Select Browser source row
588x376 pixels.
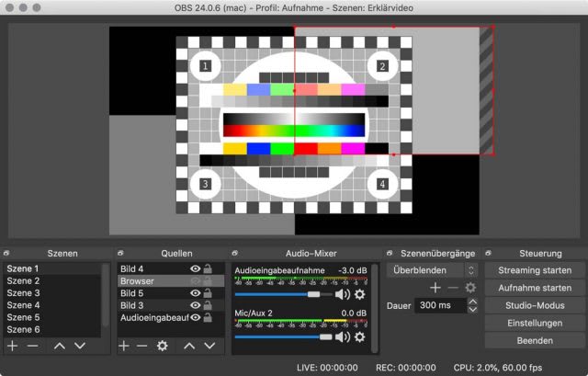[171, 281]
